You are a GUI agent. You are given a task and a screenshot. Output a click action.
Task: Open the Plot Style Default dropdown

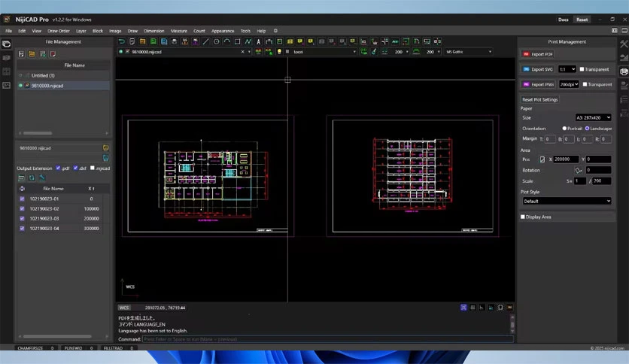[567, 202]
